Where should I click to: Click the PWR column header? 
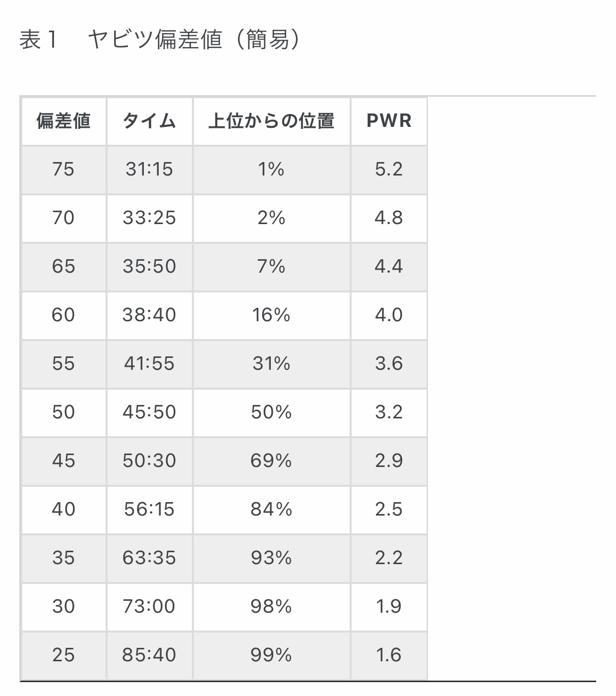pyautogui.click(x=389, y=121)
